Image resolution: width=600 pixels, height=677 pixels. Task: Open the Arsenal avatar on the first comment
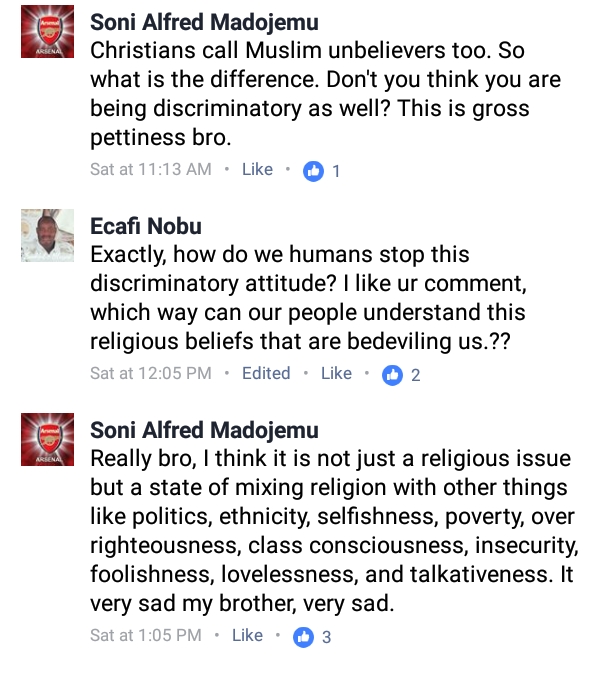[48, 38]
